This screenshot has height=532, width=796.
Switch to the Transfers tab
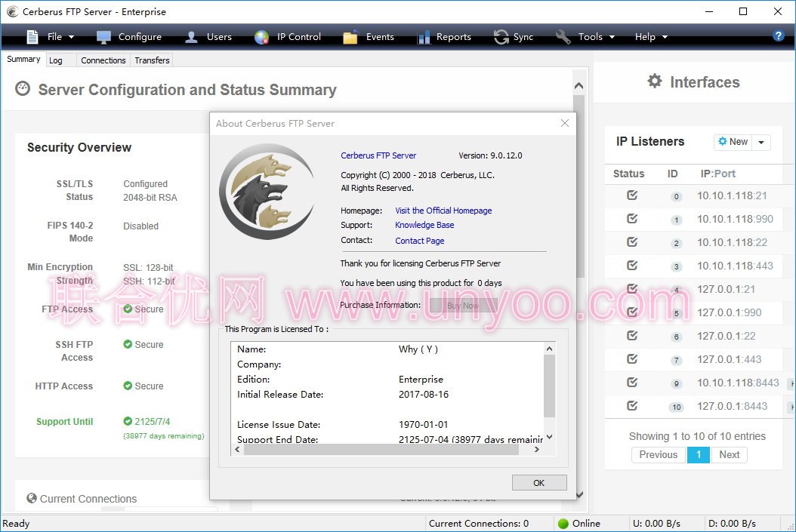[x=153, y=60]
